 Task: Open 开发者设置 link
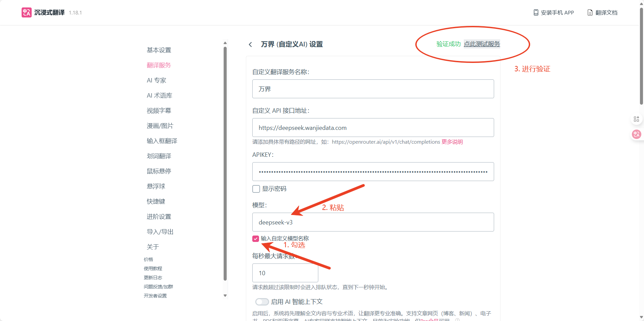155,296
